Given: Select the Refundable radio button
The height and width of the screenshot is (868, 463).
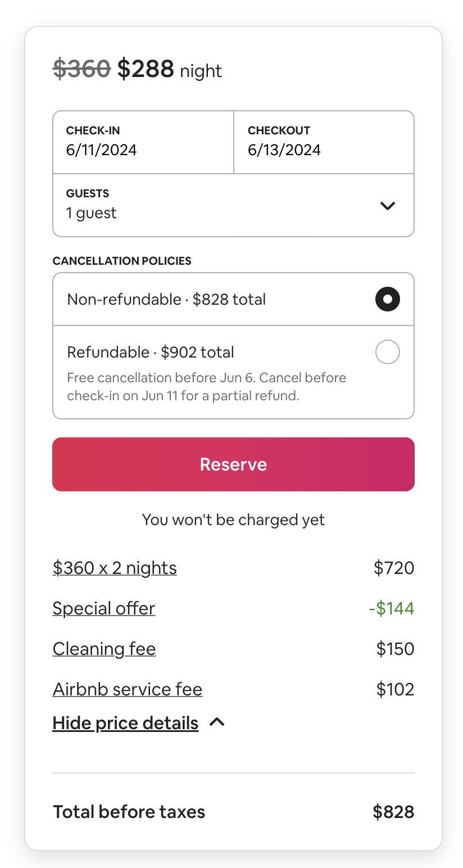Looking at the screenshot, I should (x=387, y=352).
